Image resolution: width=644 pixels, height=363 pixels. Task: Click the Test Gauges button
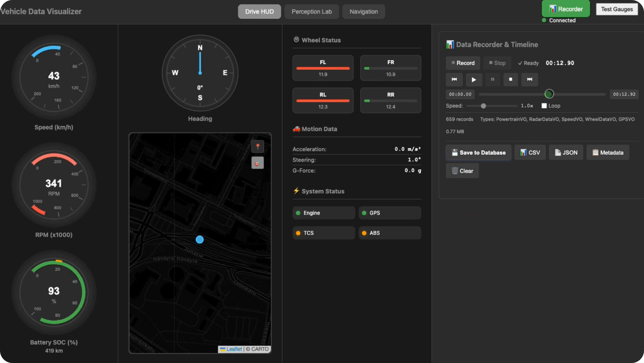coord(617,9)
